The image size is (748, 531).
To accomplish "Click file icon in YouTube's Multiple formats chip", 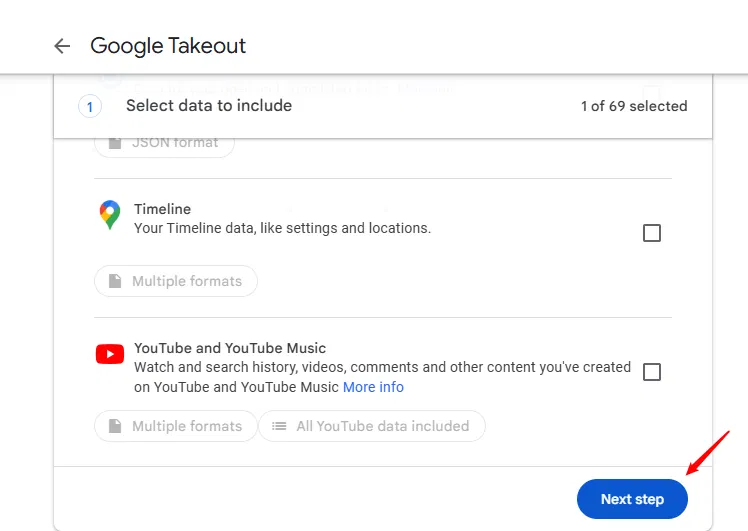I will pyautogui.click(x=114, y=426).
